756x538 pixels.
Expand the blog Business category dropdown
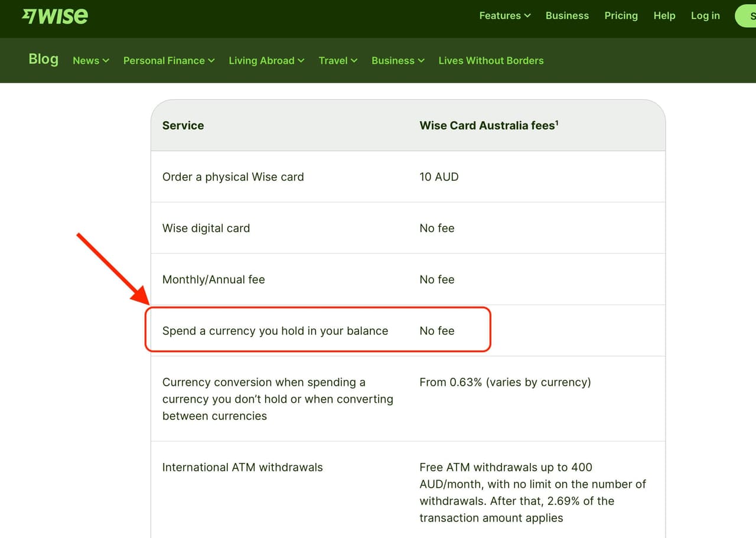pos(398,60)
